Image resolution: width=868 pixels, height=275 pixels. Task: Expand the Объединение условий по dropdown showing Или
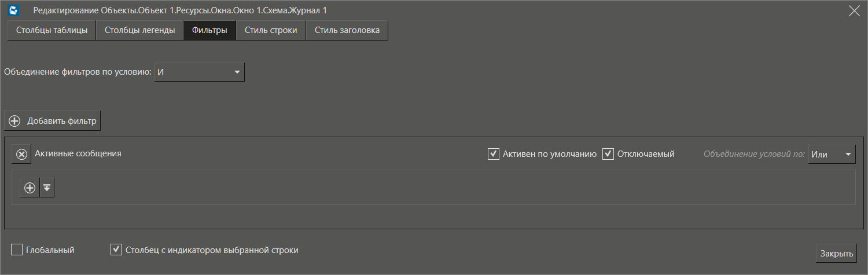(832, 154)
